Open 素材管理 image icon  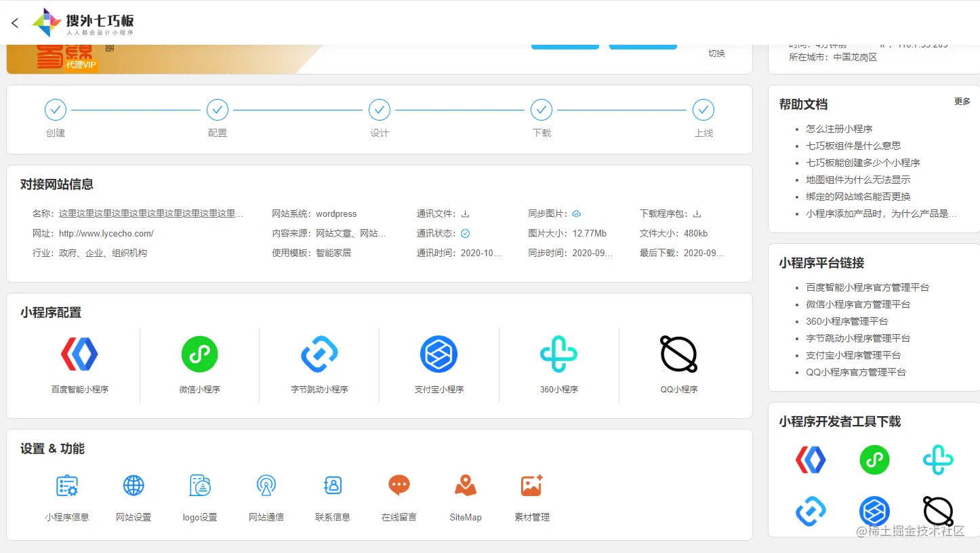(532, 486)
